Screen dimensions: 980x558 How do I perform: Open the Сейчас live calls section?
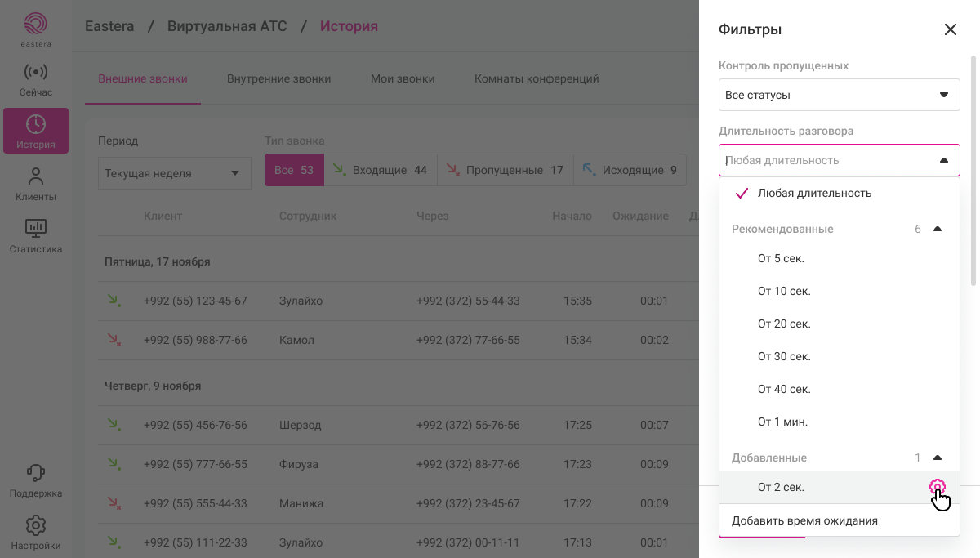point(36,80)
